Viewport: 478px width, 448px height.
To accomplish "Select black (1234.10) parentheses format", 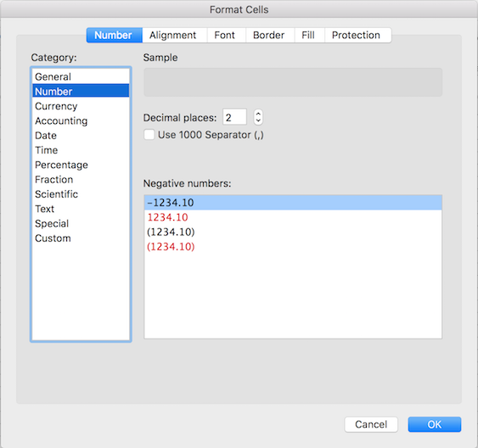I will coord(293,232).
